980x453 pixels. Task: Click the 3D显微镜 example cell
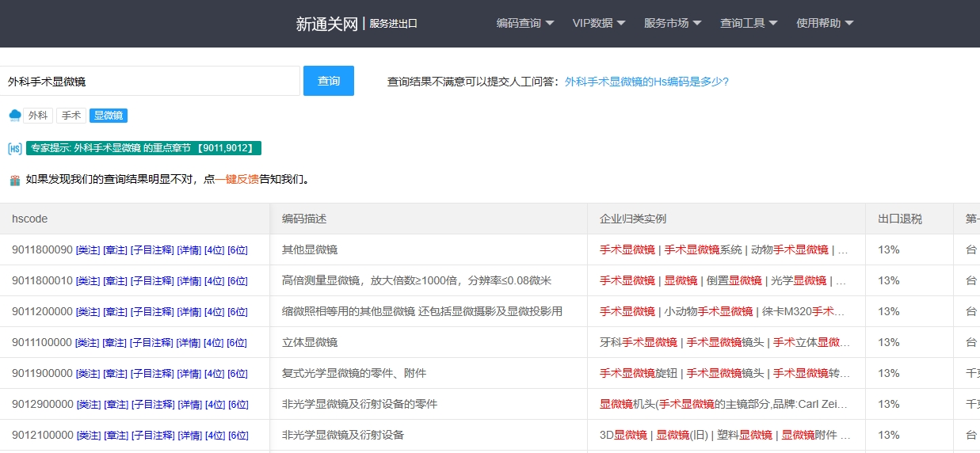pos(725,435)
